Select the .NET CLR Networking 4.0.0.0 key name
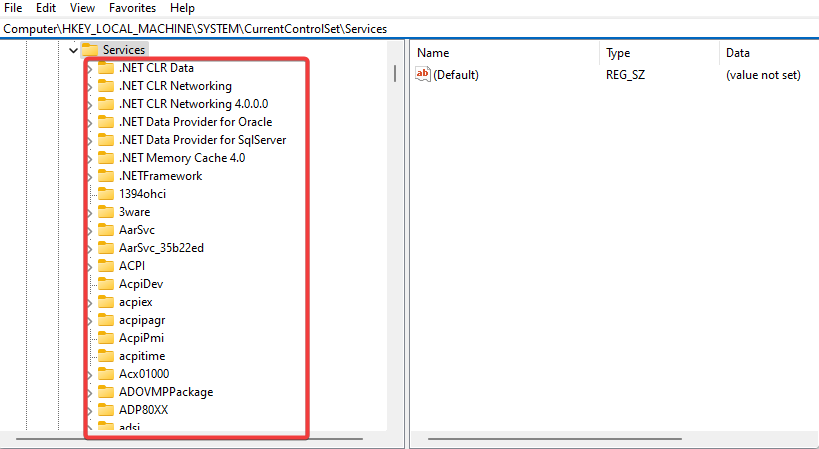The height and width of the screenshot is (449, 819). 194,104
